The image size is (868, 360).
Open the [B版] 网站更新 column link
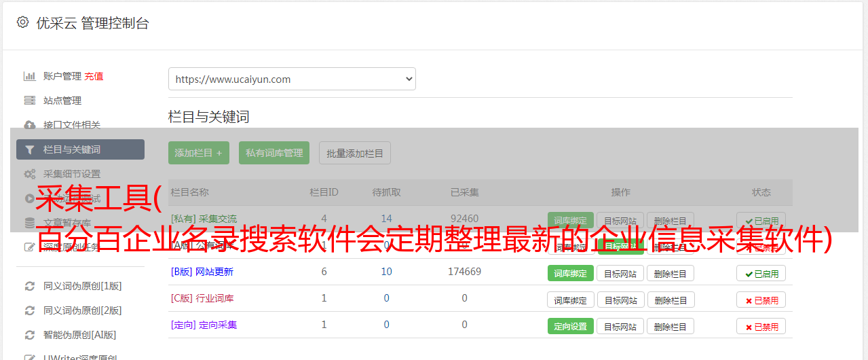pos(202,272)
